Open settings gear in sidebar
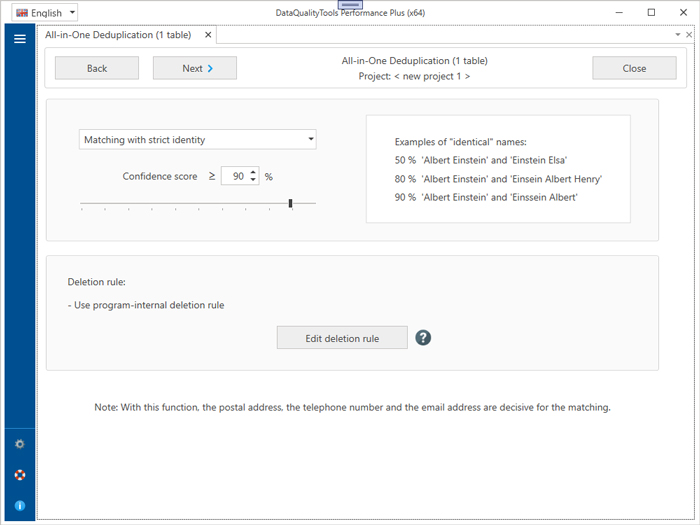700x525 pixels. 20,444
